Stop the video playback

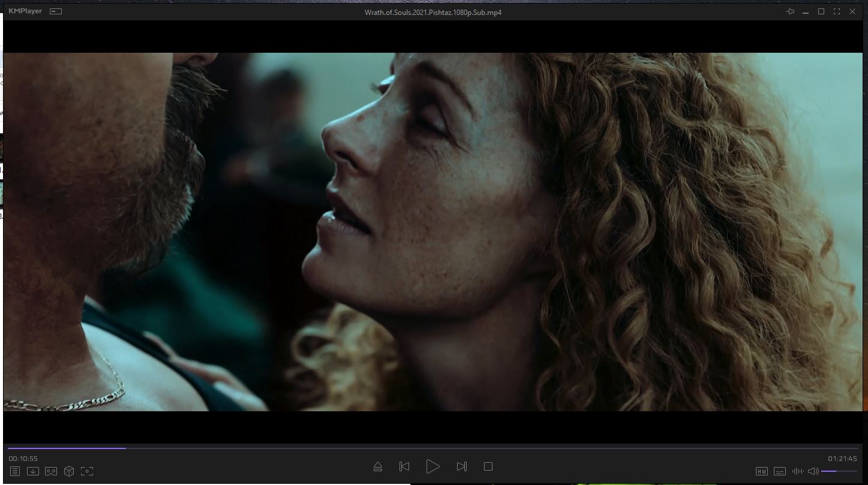[x=488, y=466]
